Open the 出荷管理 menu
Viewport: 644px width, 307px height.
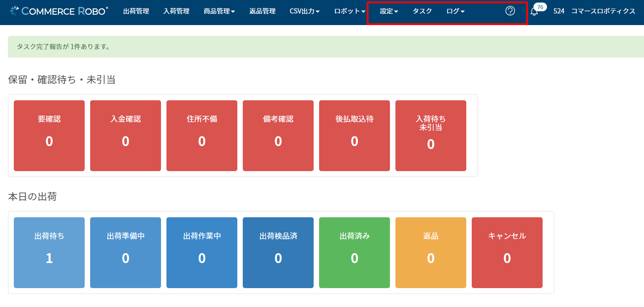click(x=136, y=11)
